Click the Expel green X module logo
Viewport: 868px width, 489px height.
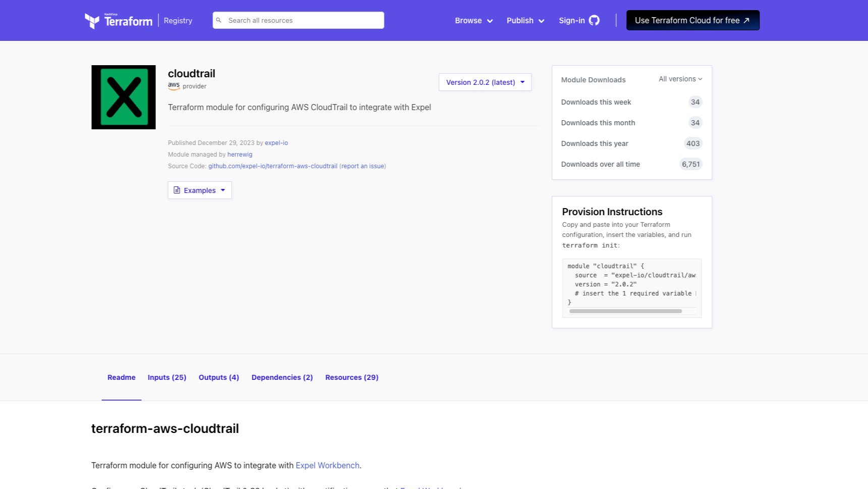(124, 97)
